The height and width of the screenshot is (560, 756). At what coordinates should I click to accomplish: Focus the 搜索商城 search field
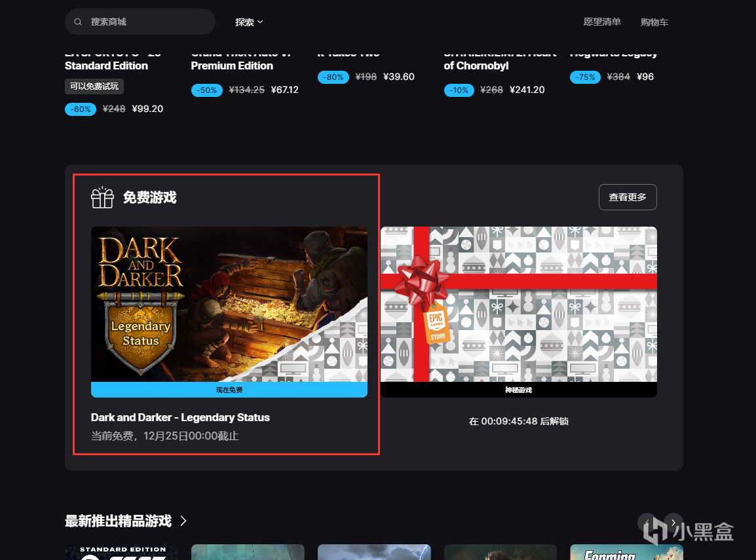(x=140, y=22)
